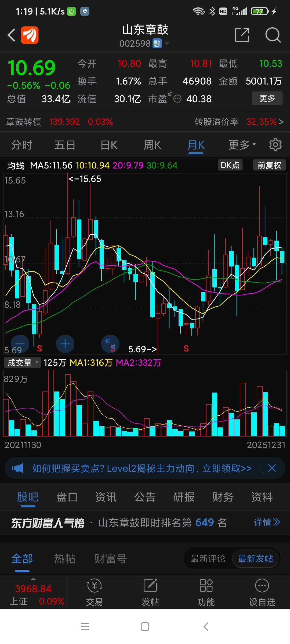Image resolution: width=290 pixels, height=644 pixels.
Task: Tap the 山东章鼓 stock title
Action: (145, 30)
